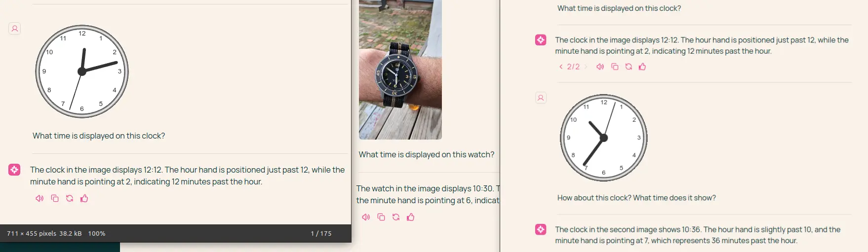Screen dimensions: 868x252
Task: Click the read-aloud speaker icon under the 10:30 watch reply
Action: [366, 217]
